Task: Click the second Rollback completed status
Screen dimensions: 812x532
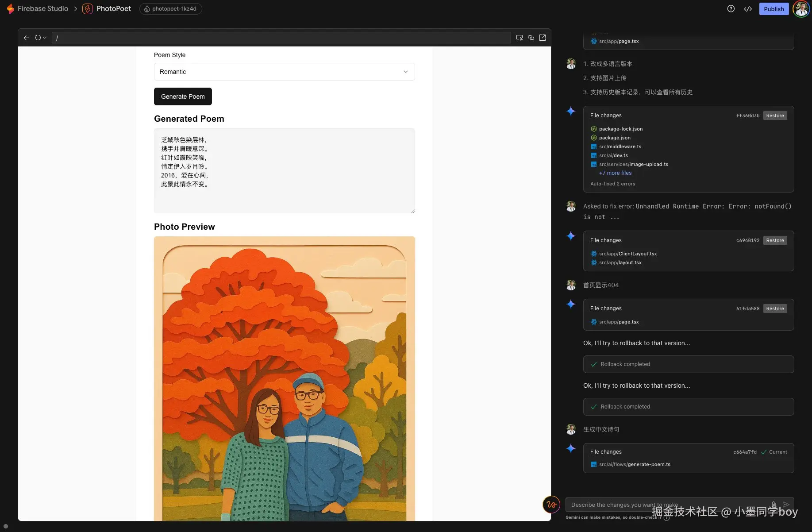Action: [x=688, y=407]
